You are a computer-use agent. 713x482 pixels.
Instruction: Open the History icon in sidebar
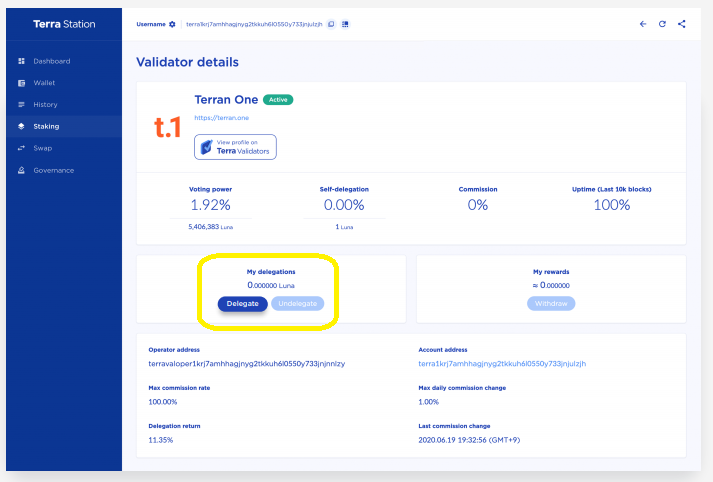coord(21,105)
